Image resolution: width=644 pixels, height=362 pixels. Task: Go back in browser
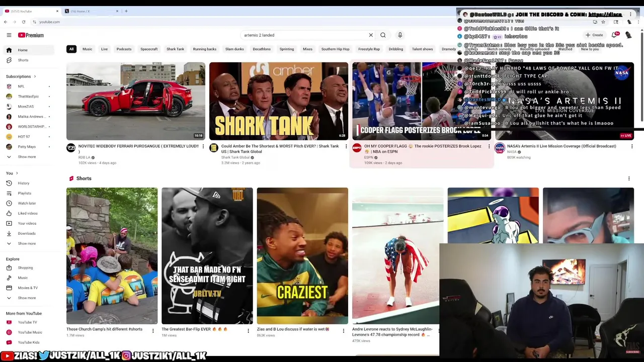click(5, 22)
